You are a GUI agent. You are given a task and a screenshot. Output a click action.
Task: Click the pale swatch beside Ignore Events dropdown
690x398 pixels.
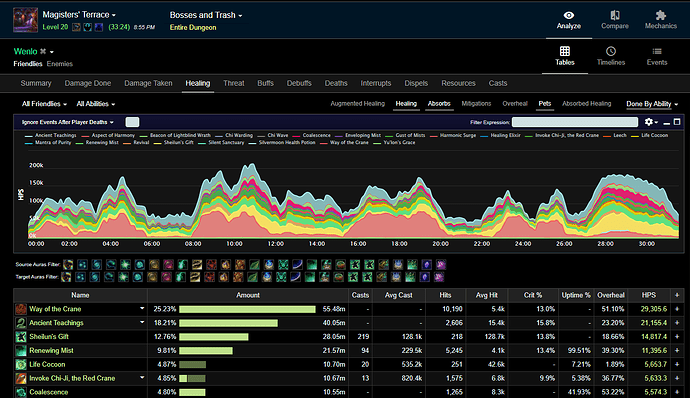pos(132,122)
